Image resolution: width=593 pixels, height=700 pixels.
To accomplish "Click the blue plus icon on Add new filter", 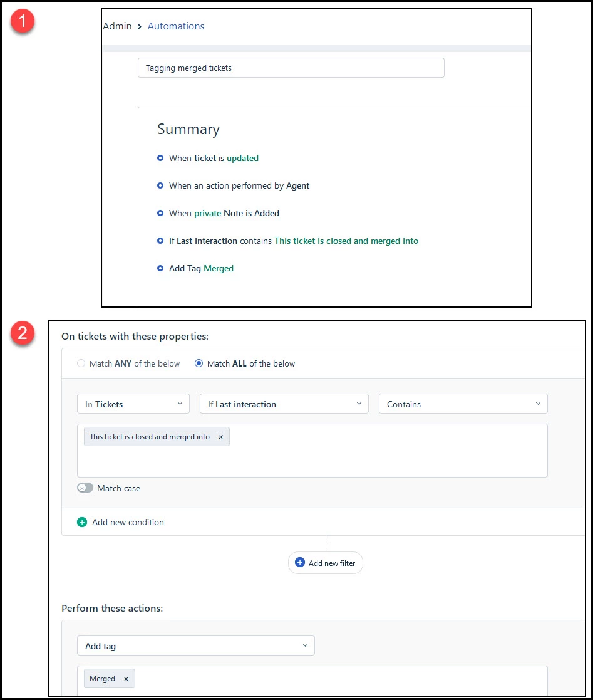I will 300,563.
